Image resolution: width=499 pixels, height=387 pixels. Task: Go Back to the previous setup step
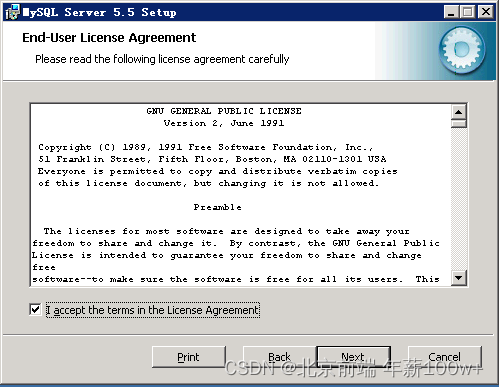click(x=280, y=357)
